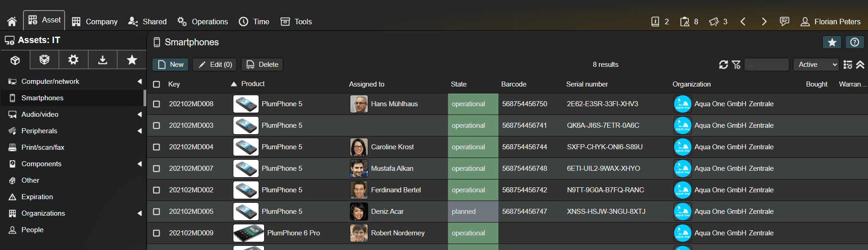The image size is (868, 250).
Task: Open the chat messages icon
Action: coord(785,22)
